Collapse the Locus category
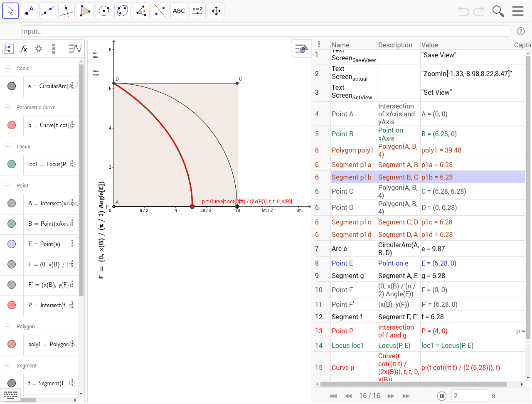The image size is (532, 404). [7, 147]
